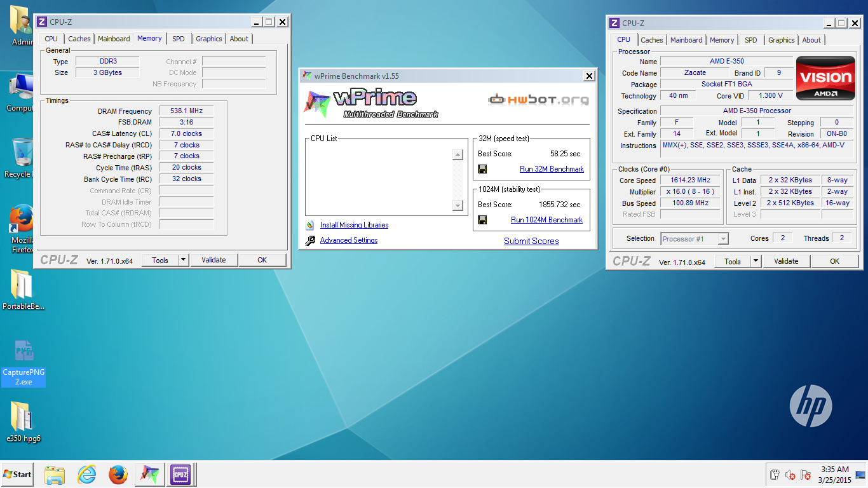Click the Install Missing Libraries icon
The height and width of the screenshot is (488, 868).
click(x=310, y=225)
